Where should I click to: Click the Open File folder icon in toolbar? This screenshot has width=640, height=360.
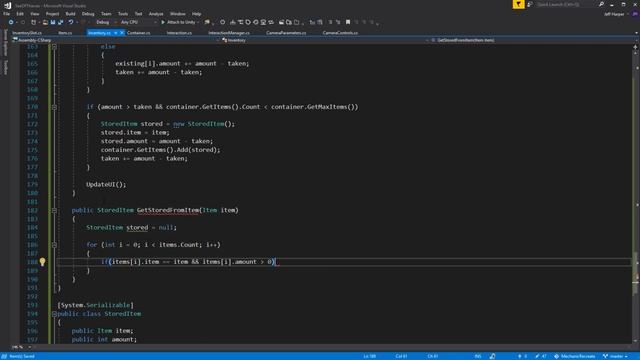pyautogui.click(x=45, y=22)
